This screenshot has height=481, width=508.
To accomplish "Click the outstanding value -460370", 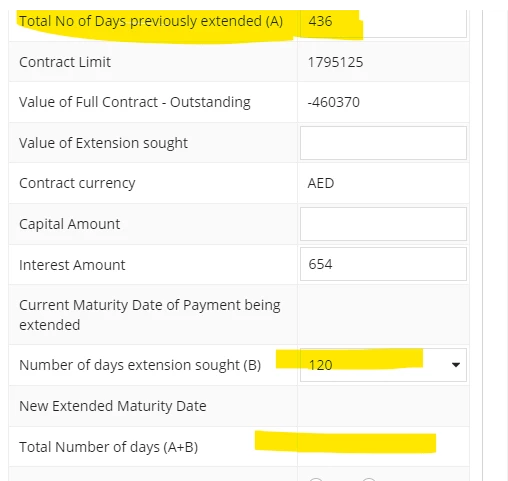I will [x=333, y=102].
